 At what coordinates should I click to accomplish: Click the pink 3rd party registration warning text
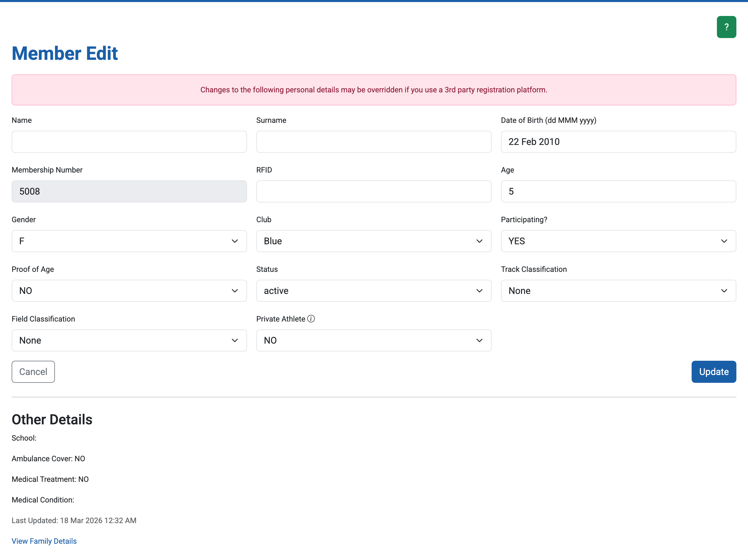374,90
